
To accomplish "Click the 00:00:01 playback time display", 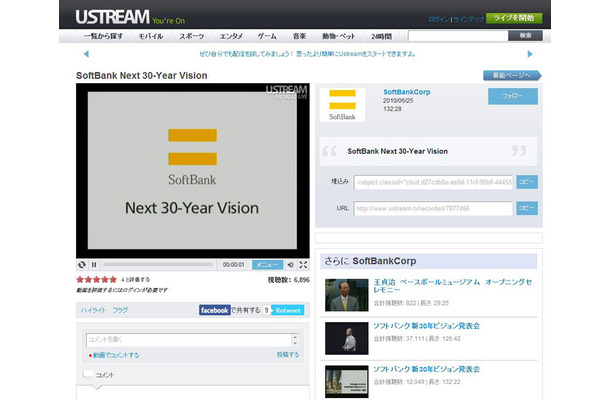I will [233, 265].
